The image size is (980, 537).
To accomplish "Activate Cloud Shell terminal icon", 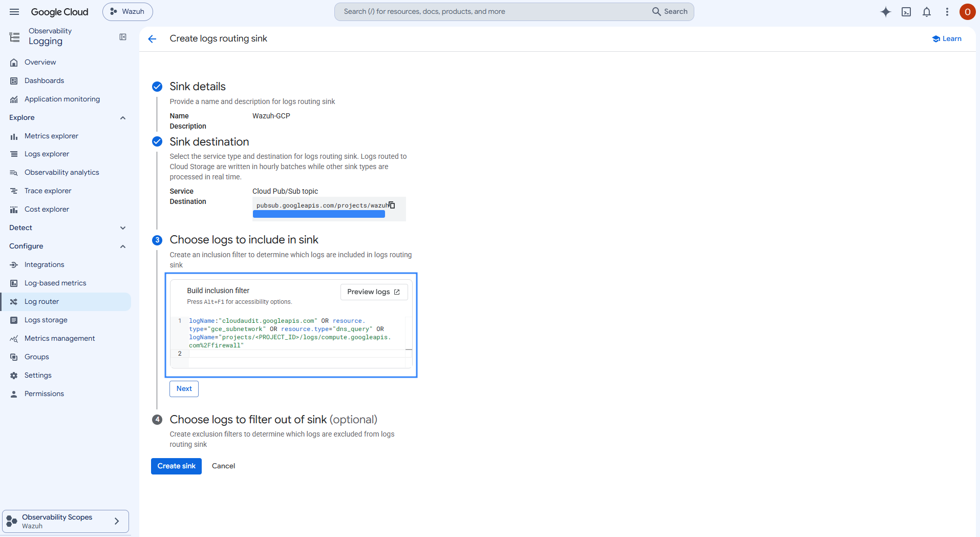I will (906, 12).
